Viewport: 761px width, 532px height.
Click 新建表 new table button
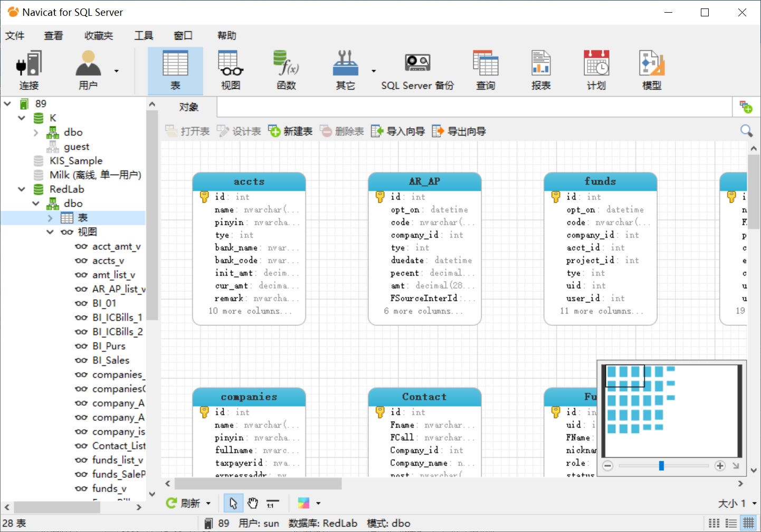coord(290,131)
